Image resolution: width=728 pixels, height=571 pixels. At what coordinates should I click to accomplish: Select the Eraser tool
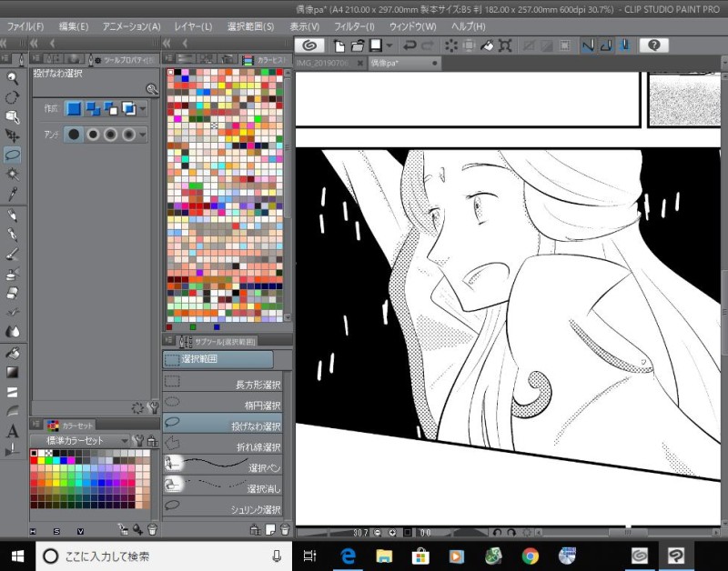(13, 293)
